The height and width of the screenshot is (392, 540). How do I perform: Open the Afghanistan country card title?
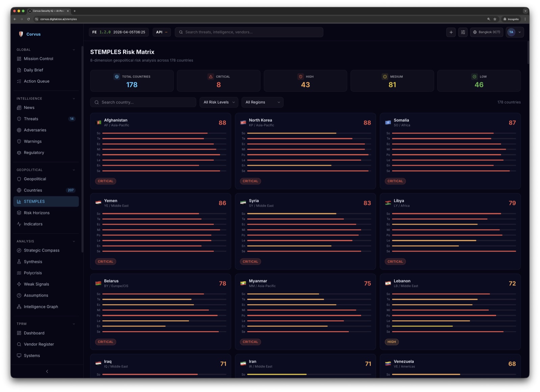[116, 120]
